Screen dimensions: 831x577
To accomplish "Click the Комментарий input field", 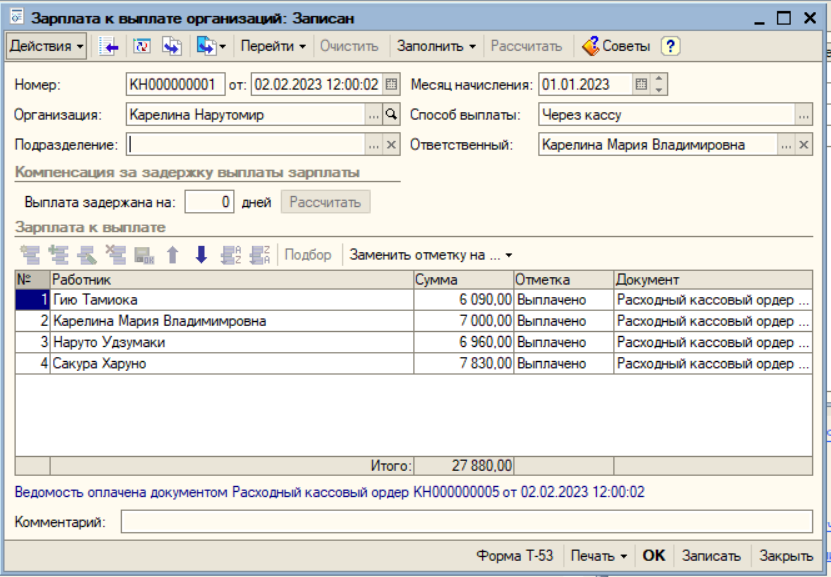I will pos(466,522).
